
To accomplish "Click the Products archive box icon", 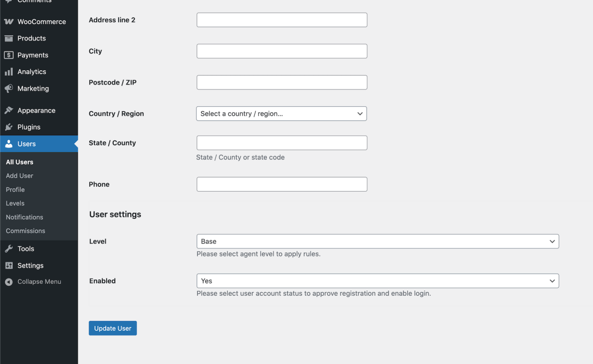I will pyautogui.click(x=8, y=39).
